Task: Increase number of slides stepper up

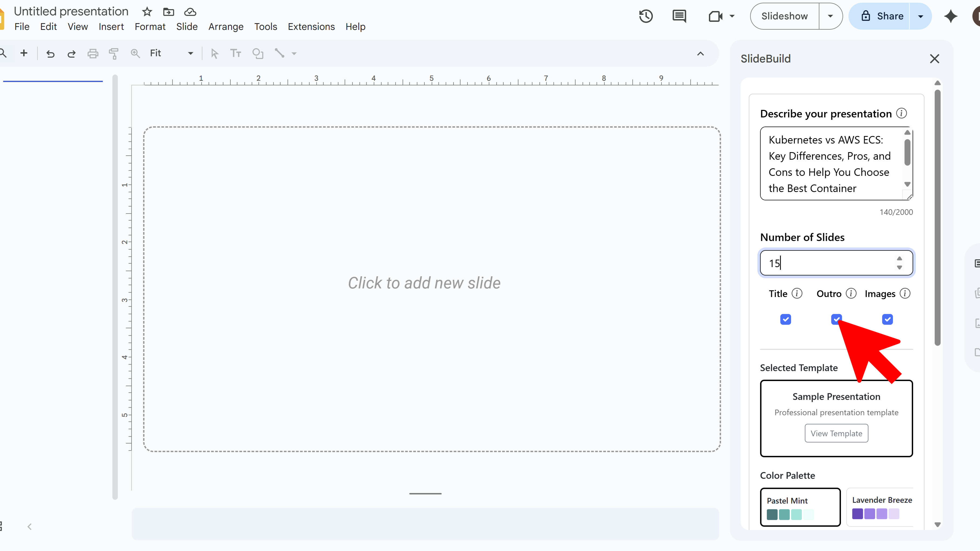Action: click(x=899, y=259)
